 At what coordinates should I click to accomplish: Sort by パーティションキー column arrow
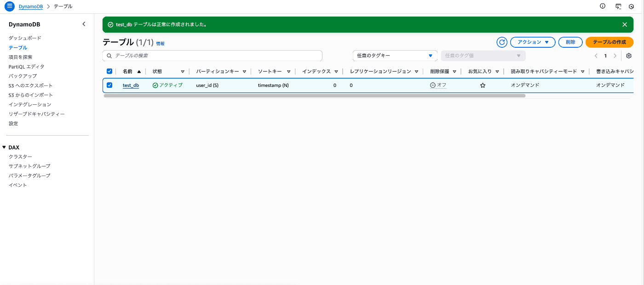tap(244, 72)
